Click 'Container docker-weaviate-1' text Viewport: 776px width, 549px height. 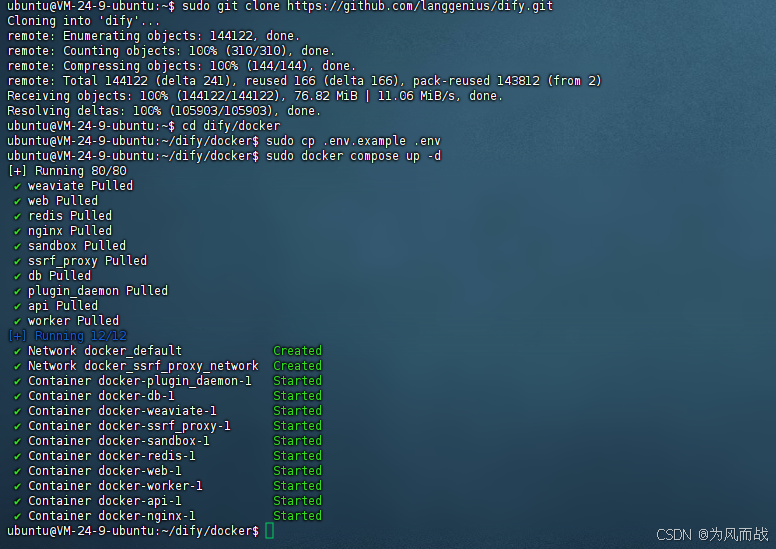click(122, 411)
